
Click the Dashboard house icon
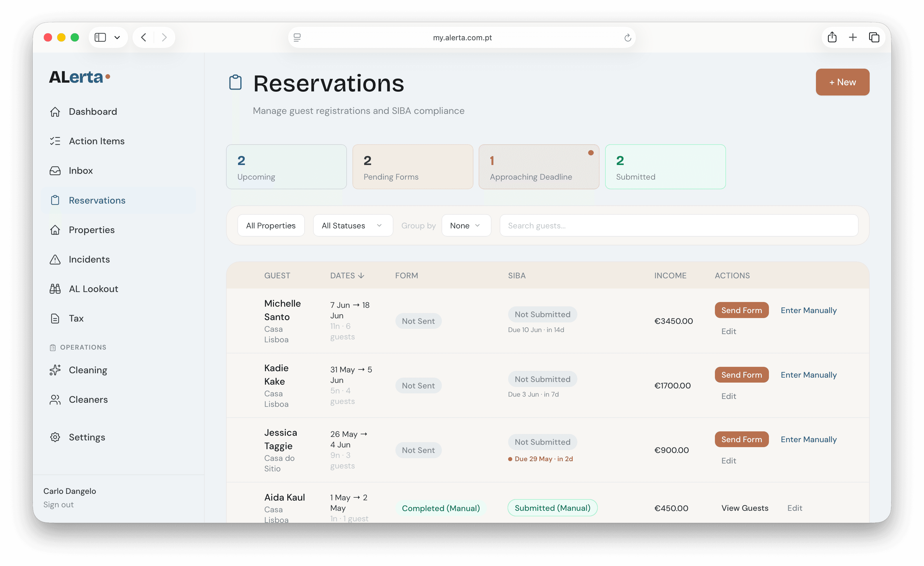coord(55,112)
